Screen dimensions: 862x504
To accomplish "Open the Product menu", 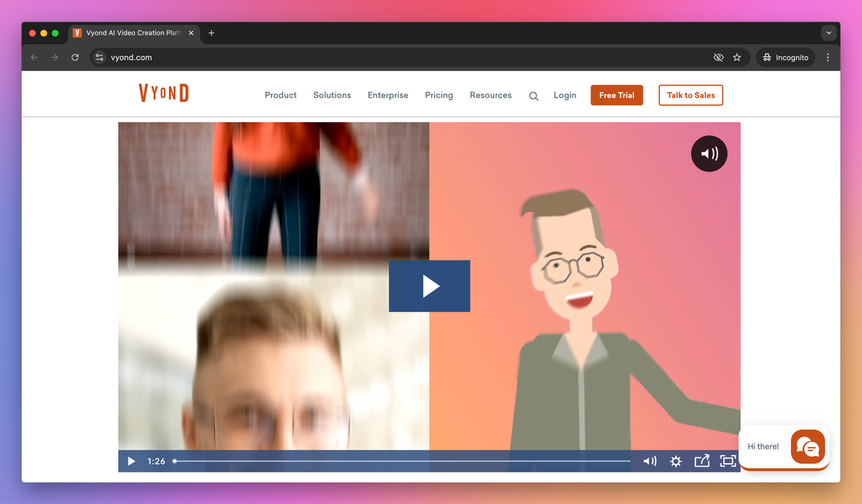I will [x=280, y=95].
